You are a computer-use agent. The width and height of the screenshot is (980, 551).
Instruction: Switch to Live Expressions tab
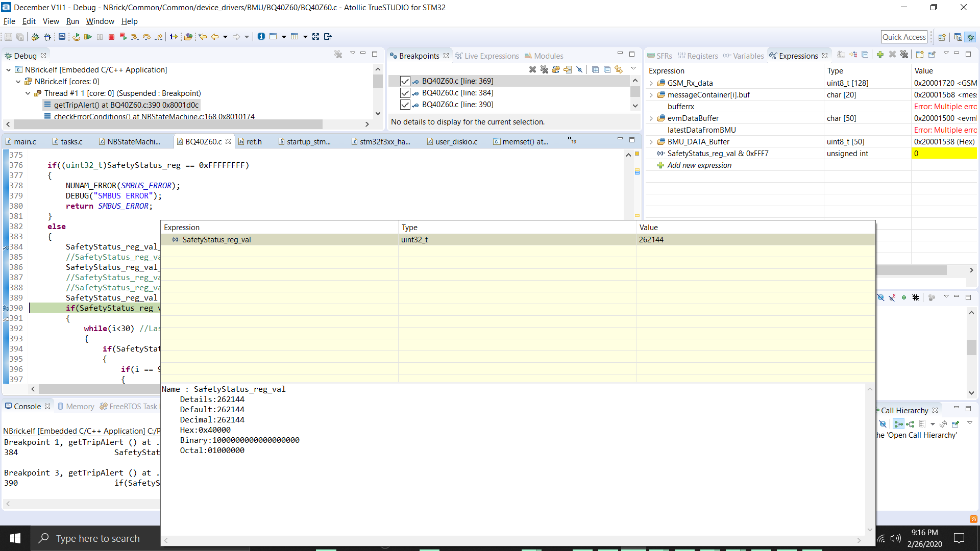click(486, 56)
